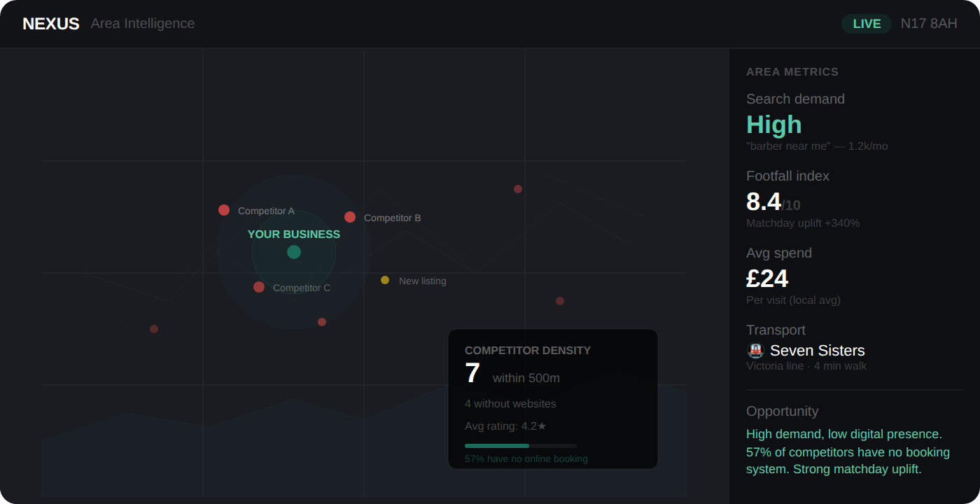
Task: Click the Seven Sisters station name
Action: (x=818, y=351)
